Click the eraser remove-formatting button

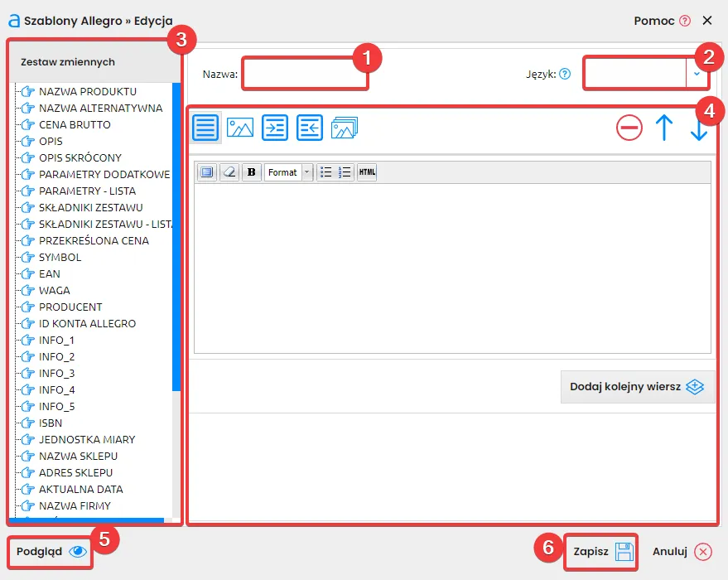(229, 172)
